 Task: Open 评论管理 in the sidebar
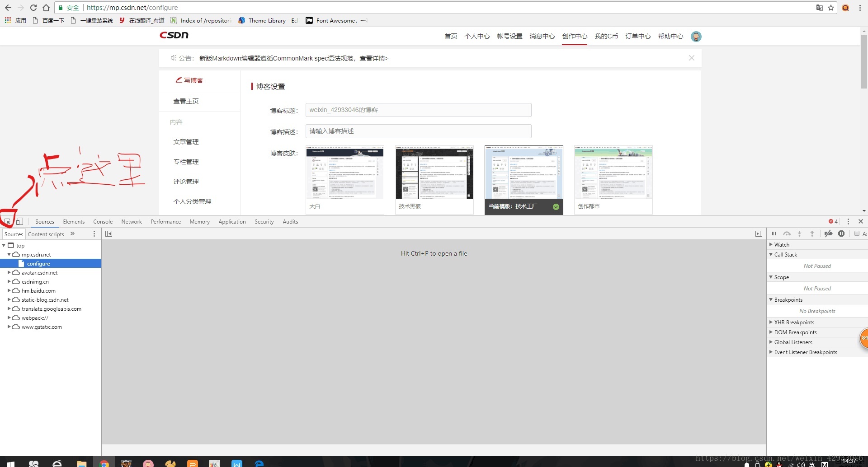tap(186, 182)
